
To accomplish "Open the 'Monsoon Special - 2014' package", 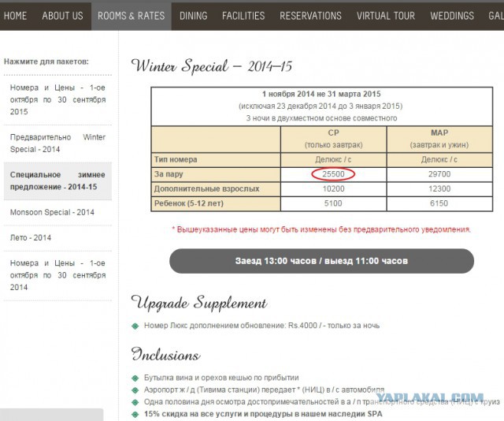I will [x=52, y=212].
